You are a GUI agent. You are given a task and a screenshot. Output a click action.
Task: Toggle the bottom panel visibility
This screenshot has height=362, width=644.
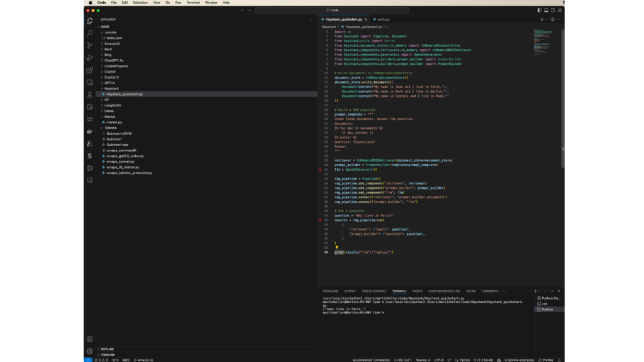click(x=545, y=10)
